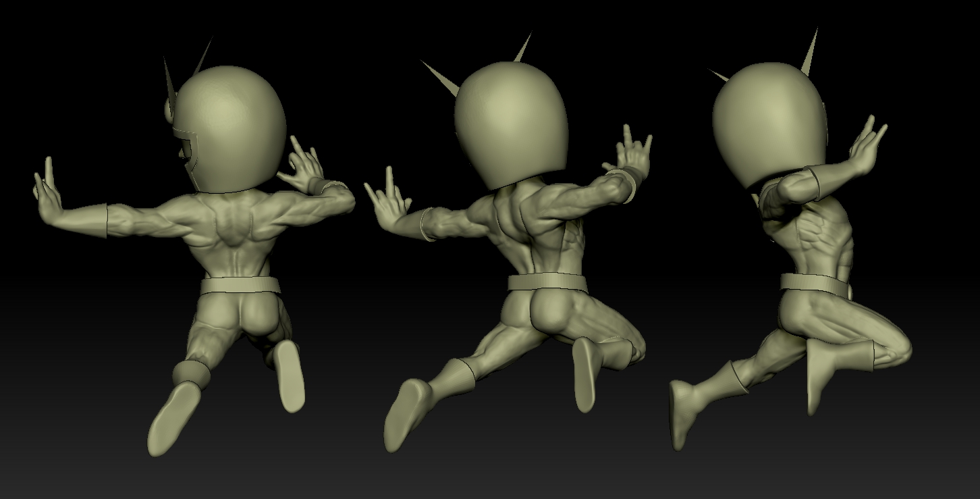The width and height of the screenshot is (980, 499).
Task: Select the belt on the right figure
Action: [x=815, y=284]
